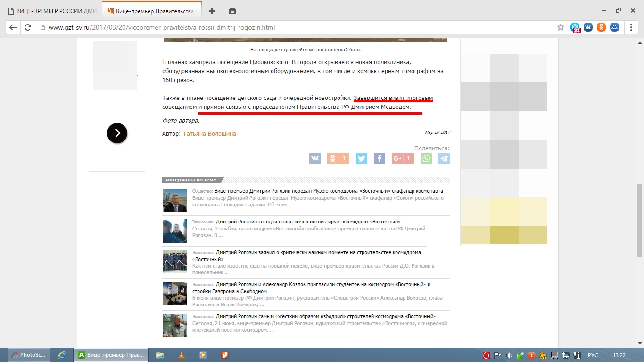Share article via Google Plus
The height and width of the screenshot is (362, 644).
click(x=402, y=158)
